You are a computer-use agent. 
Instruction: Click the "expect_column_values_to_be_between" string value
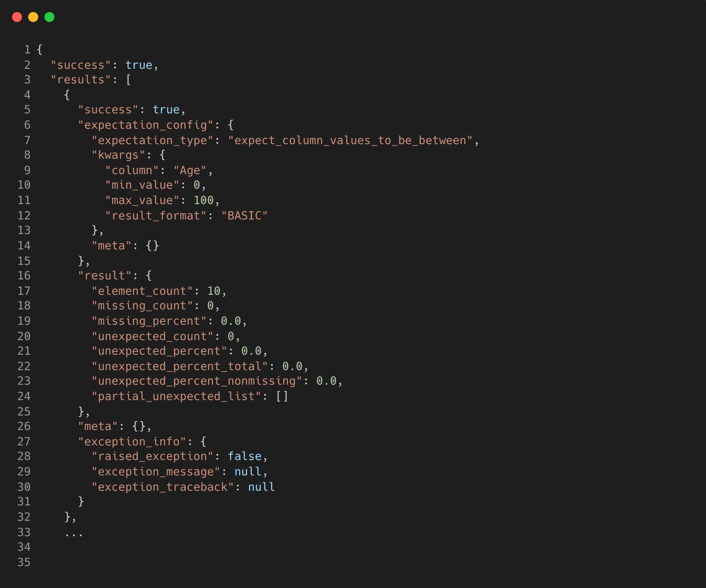point(350,140)
